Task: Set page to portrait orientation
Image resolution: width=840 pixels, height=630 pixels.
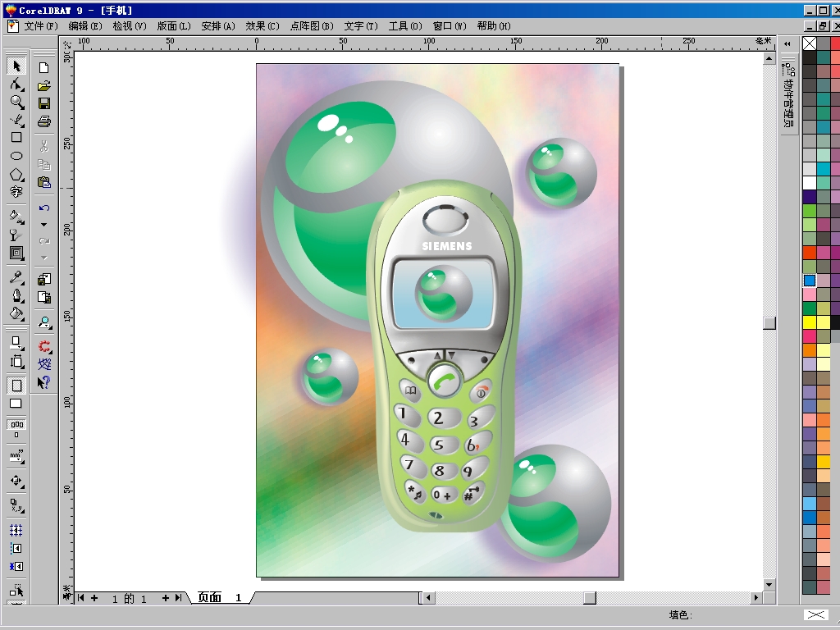Action: (x=16, y=386)
